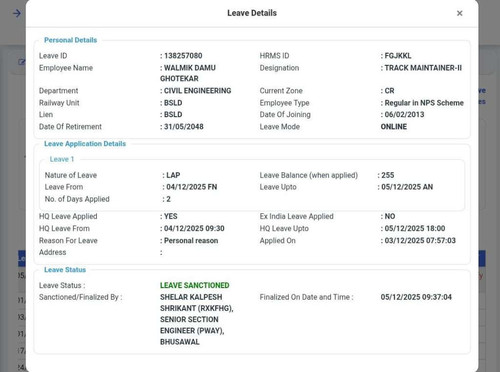Image resolution: width=500 pixels, height=372 pixels.
Task: Click employee name WALMIK DAMU GHOTEKAR
Action: [x=188, y=73]
